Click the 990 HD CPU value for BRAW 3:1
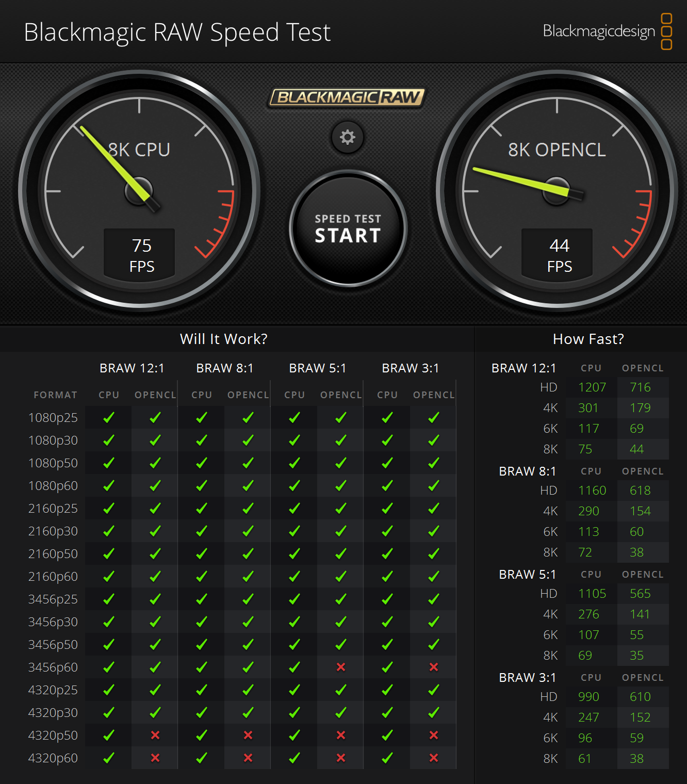Image resolution: width=687 pixels, height=784 pixels. click(588, 697)
